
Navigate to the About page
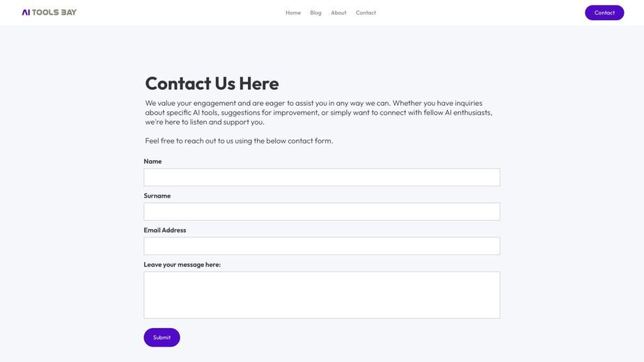click(338, 13)
